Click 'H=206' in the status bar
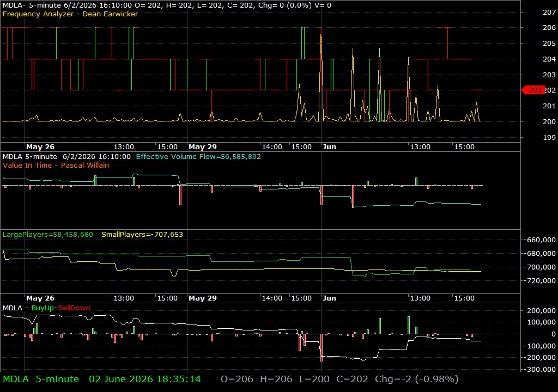 click(276, 379)
